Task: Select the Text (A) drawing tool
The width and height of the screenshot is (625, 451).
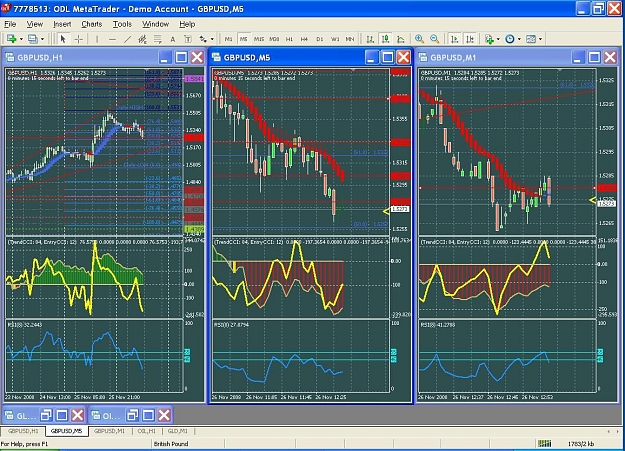Action: pos(173,39)
